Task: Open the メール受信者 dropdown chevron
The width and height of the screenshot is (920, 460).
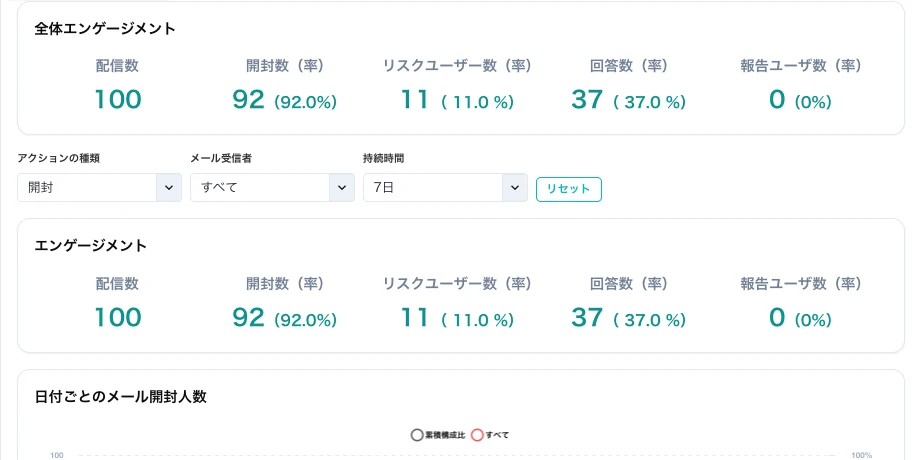Action: (342, 188)
